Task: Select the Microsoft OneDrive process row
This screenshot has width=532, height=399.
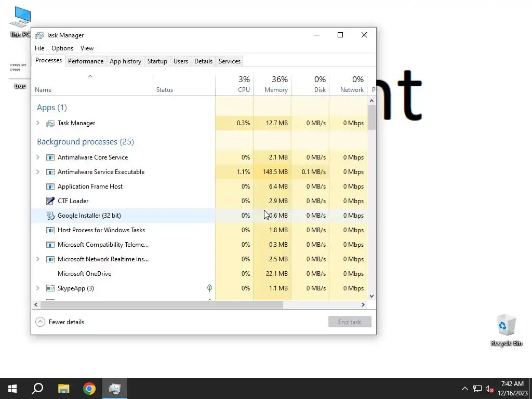Action: coord(199,273)
